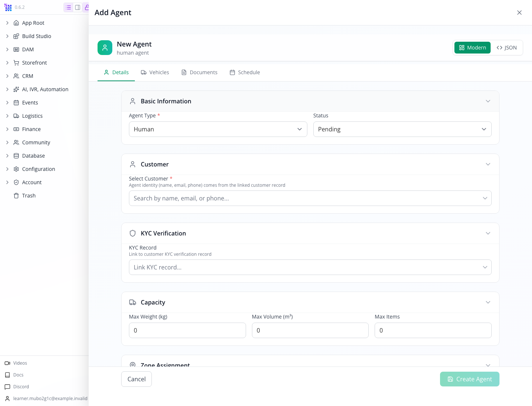Image resolution: width=532 pixels, height=406 pixels.
Task: Click the DAM image icon
Action: (16, 49)
